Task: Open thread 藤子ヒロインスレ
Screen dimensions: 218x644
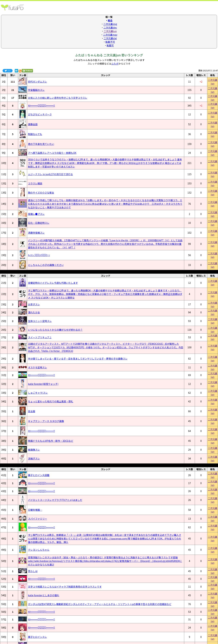Action: [x=38, y=637]
